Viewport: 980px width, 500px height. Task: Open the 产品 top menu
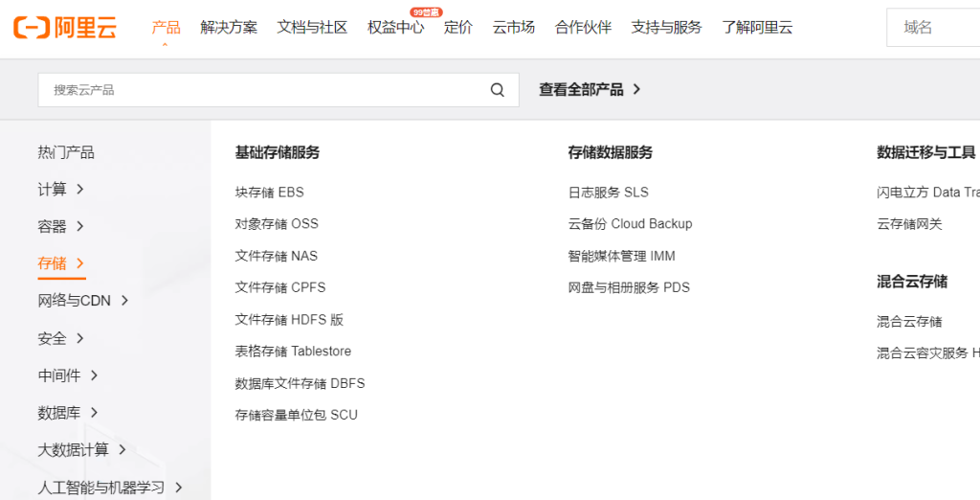[166, 28]
